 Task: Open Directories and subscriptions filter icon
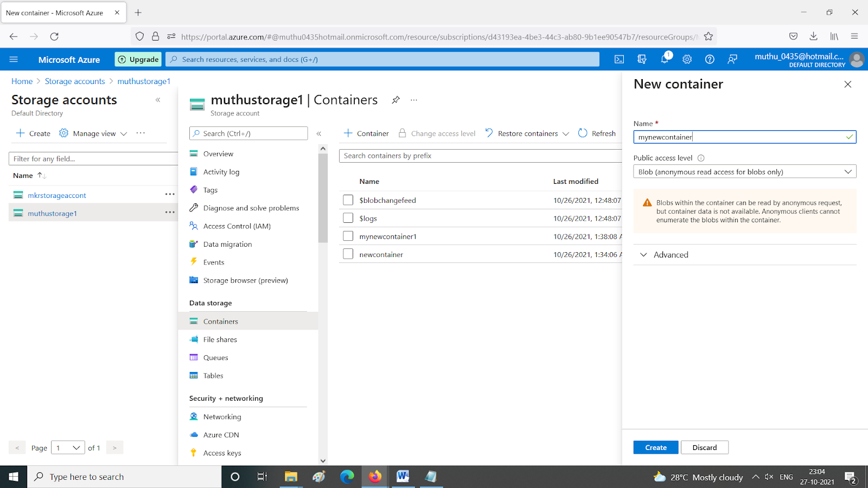point(642,59)
